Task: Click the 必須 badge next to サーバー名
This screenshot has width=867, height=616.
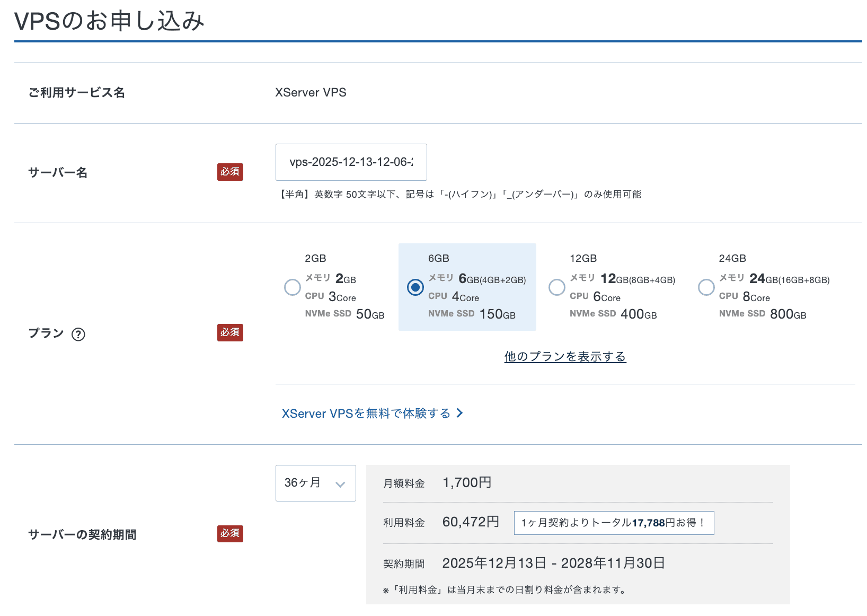Action: coord(230,172)
